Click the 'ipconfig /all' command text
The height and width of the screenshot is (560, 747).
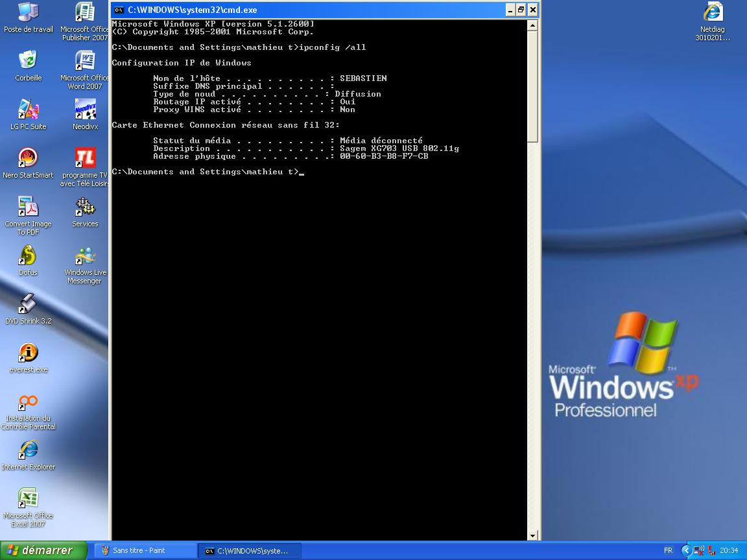(x=333, y=47)
